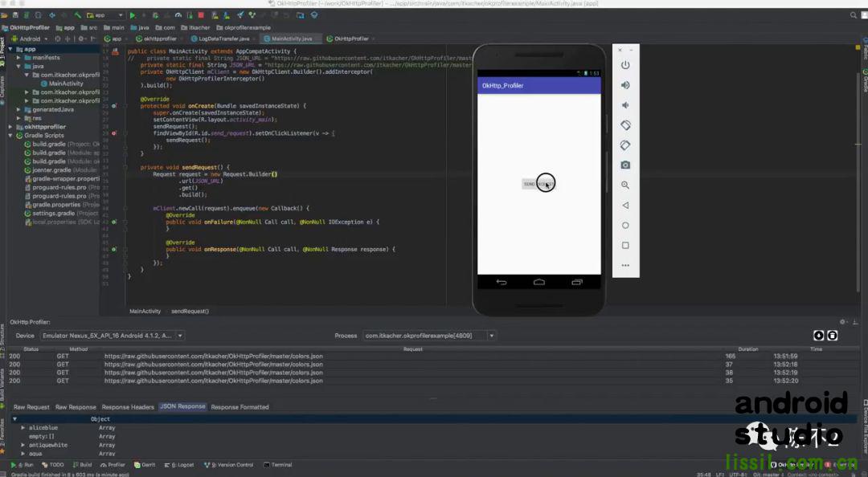
Task: Rotate the emulator left
Action: 625,125
